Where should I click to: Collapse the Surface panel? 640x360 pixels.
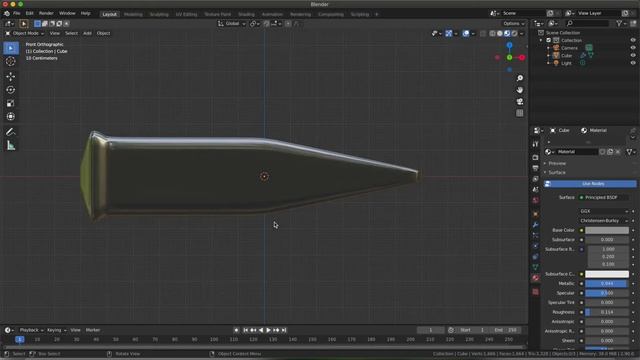[557, 173]
